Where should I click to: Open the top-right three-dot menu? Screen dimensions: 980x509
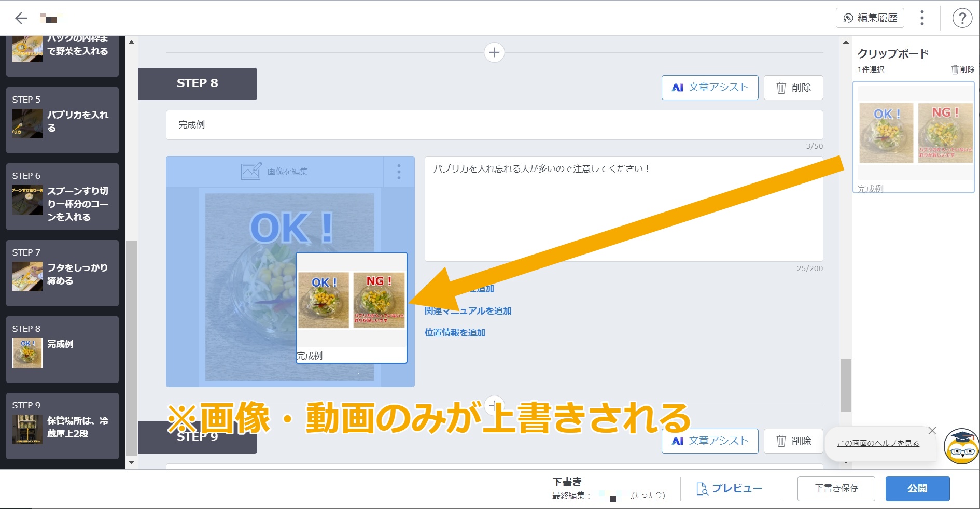click(x=921, y=18)
